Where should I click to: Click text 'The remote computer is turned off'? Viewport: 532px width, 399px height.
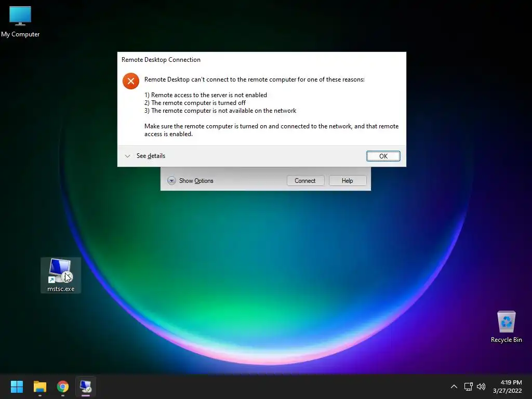click(x=198, y=103)
